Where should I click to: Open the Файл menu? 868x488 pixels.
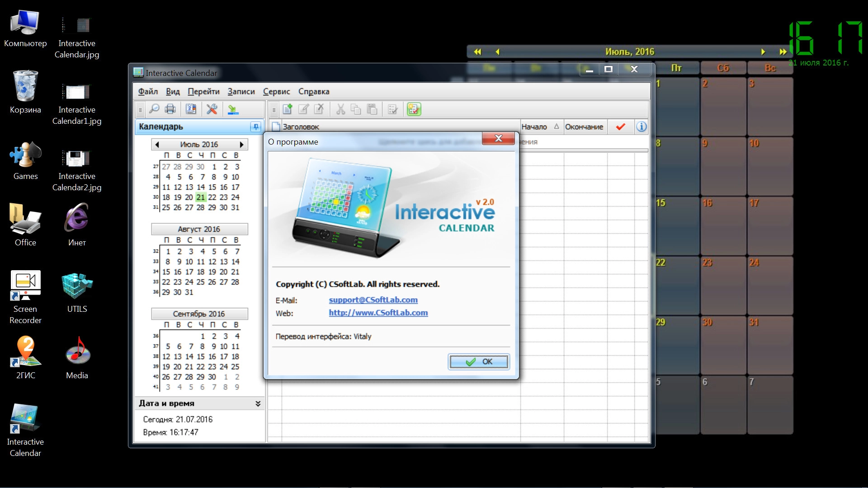pos(148,91)
